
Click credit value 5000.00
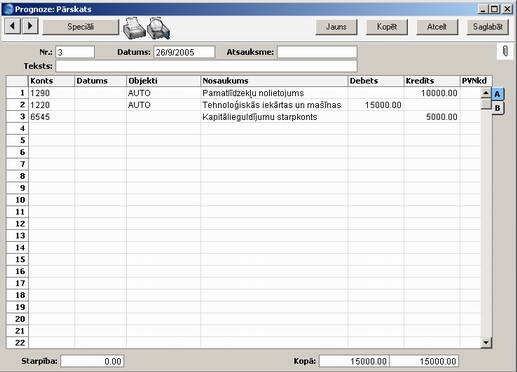tap(432, 117)
